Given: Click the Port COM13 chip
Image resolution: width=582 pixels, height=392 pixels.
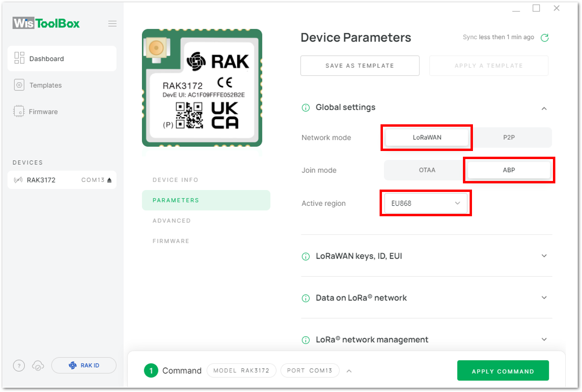Looking at the screenshot, I should pos(310,371).
